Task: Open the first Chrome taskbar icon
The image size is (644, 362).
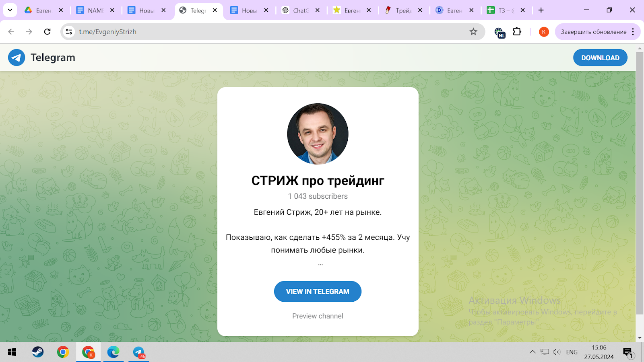Action: pos(63,352)
